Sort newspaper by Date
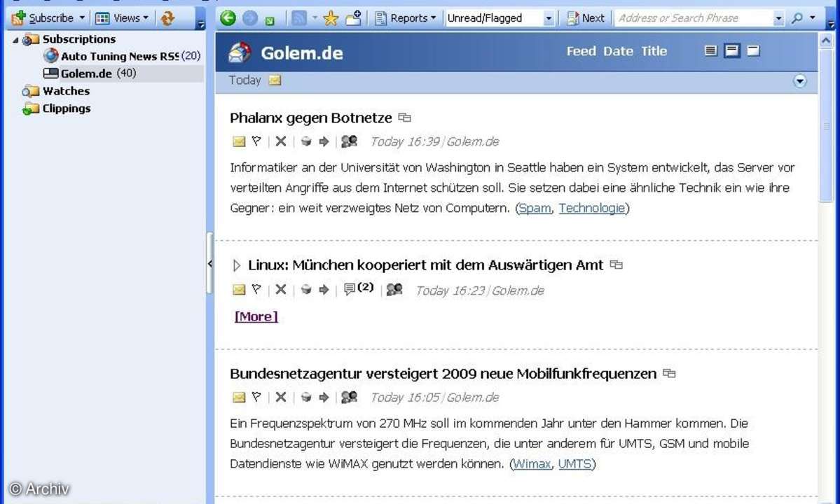 (x=618, y=51)
